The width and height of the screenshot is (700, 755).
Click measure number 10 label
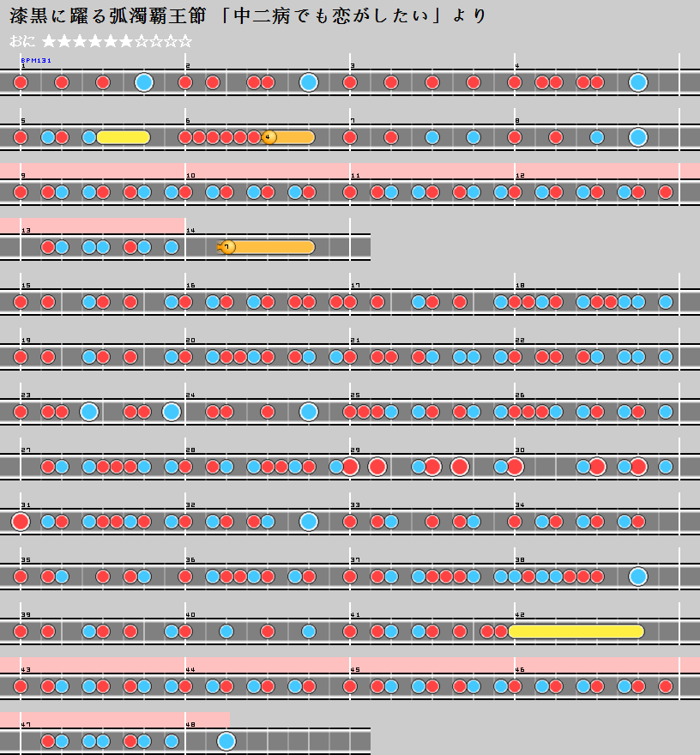190,175
